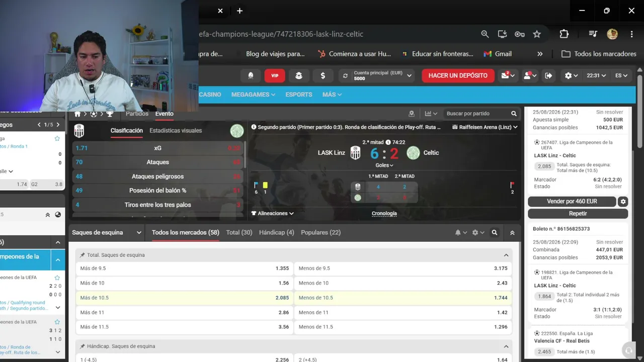644x362 pixels.
Task: Search within the markets list
Action: pyautogui.click(x=495, y=232)
